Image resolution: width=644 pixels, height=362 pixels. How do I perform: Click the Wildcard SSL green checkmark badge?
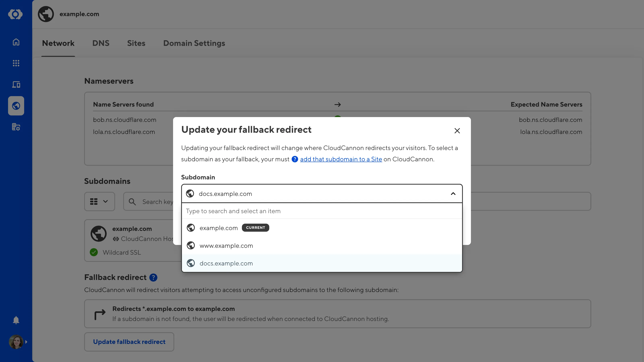pos(94,252)
